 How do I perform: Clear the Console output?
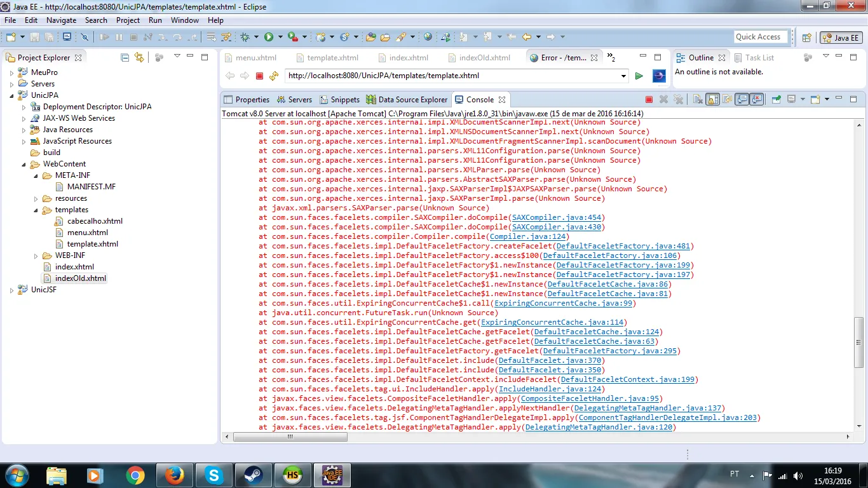698,100
